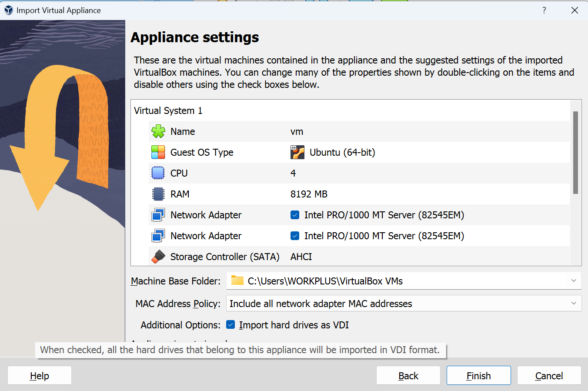Click the second 'Intel PRO/1000 MT Server' text
This screenshot has width=588, height=391.
384,236
